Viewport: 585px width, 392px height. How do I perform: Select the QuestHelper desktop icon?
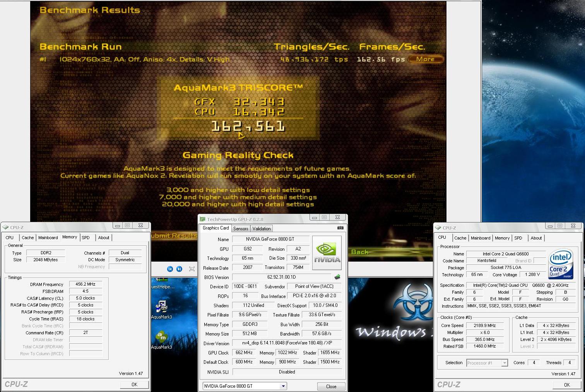point(162,283)
